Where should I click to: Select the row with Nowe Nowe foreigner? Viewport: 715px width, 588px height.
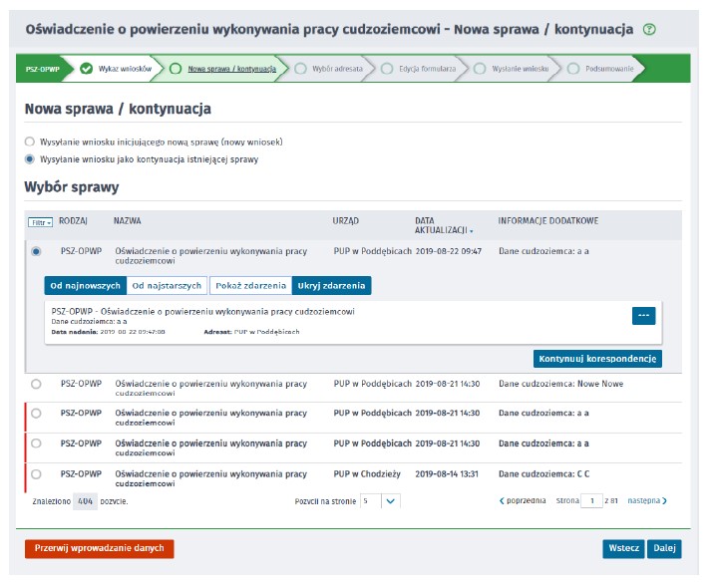[37, 384]
